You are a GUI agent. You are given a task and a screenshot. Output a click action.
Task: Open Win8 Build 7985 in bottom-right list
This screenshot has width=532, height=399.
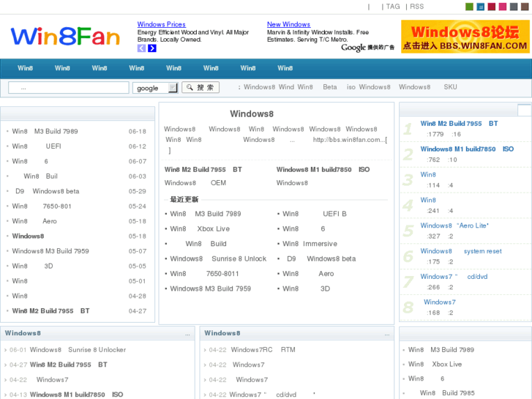(447, 393)
